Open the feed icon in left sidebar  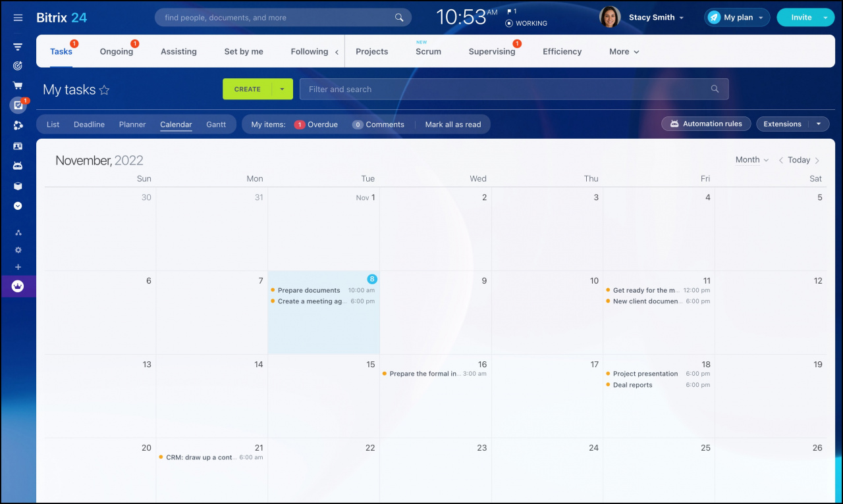[x=18, y=47]
